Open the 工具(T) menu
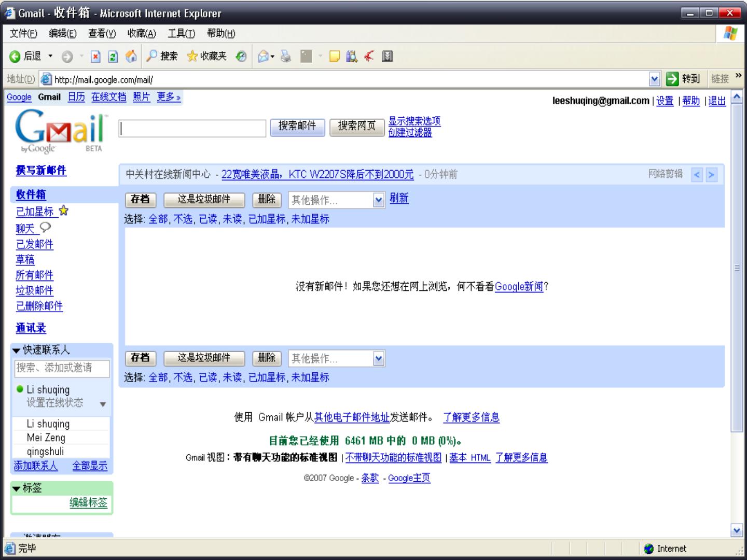Viewport: 747px width, 560px height. pos(181,34)
